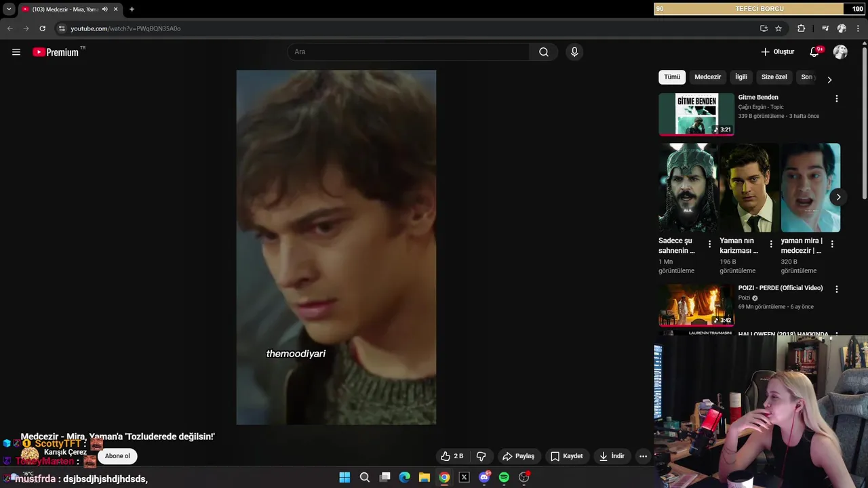The image size is (868, 488).
Task: Open Chrome extensions puzzle icon
Action: (x=802, y=28)
